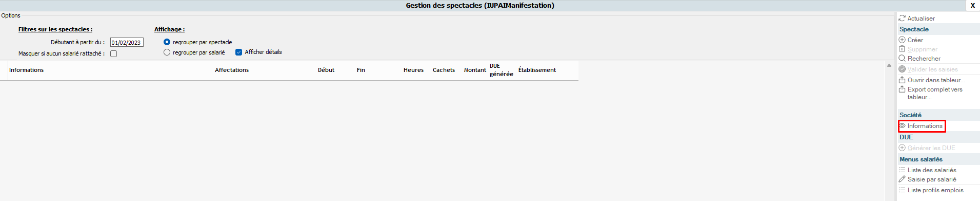The width and height of the screenshot is (980, 201).
Task: Click the Actualiser refresh icon
Action: coord(902,18)
